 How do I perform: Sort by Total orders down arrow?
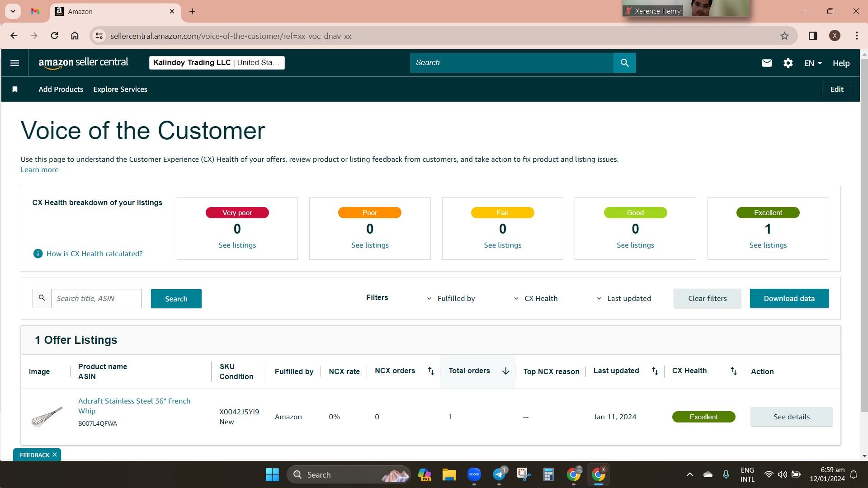[x=505, y=371]
